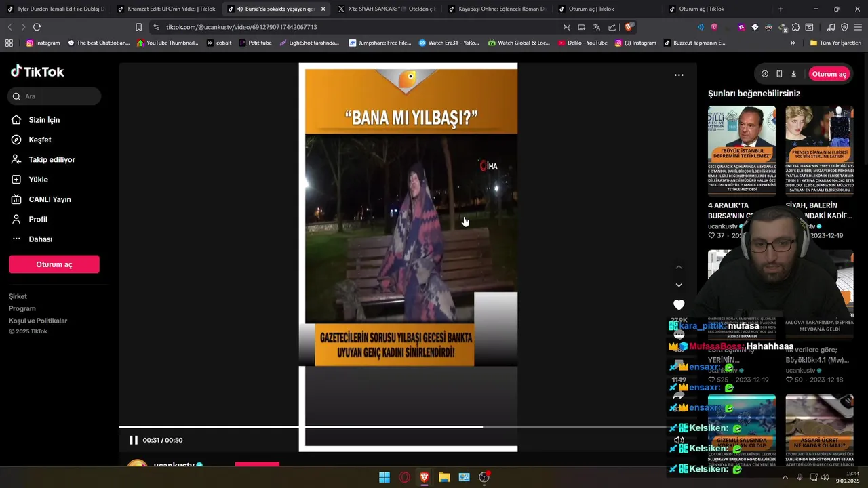Click the share page icon

pos(612,27)
